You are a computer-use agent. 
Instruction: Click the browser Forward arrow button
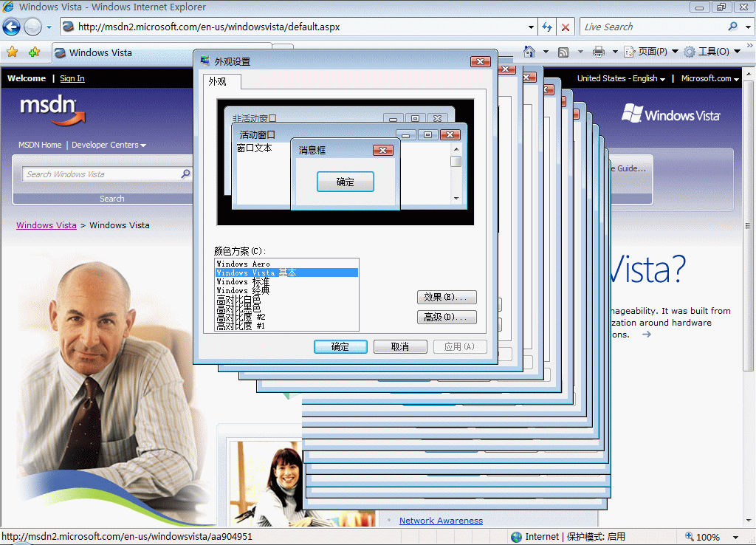tap(32, 27)
